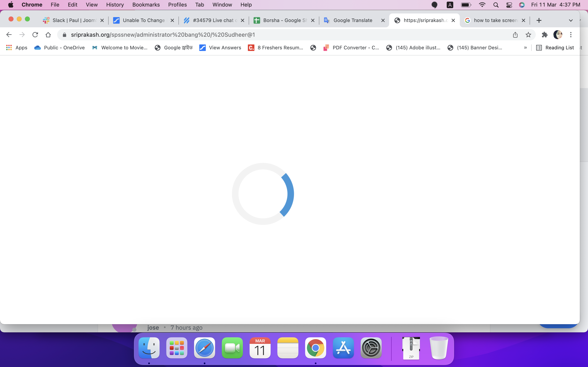The width and height of the screenshot is (588, 367).
Task: Open the Bookmarks menu in the menu bar
Action: 146,5
